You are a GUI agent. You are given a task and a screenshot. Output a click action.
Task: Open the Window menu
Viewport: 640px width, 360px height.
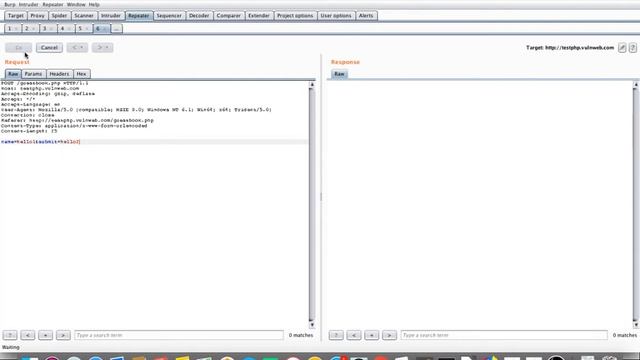[76, 4]
